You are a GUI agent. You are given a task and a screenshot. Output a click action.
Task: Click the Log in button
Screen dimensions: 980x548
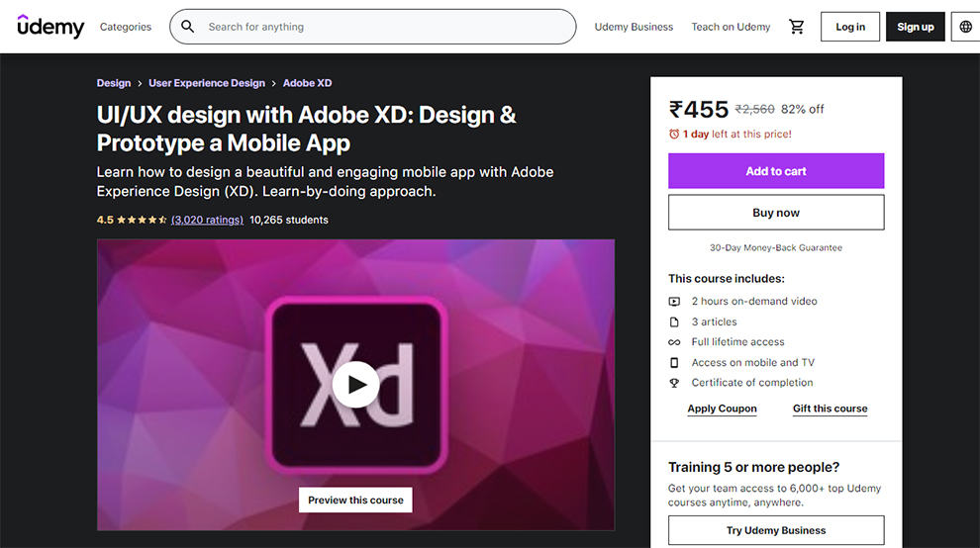pyautogui.click(x=850, y=27)
